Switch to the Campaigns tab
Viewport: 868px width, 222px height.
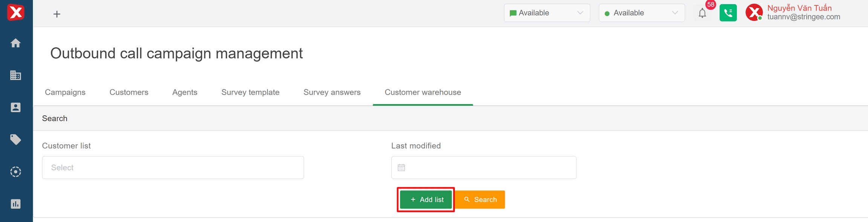pos(65,92)
